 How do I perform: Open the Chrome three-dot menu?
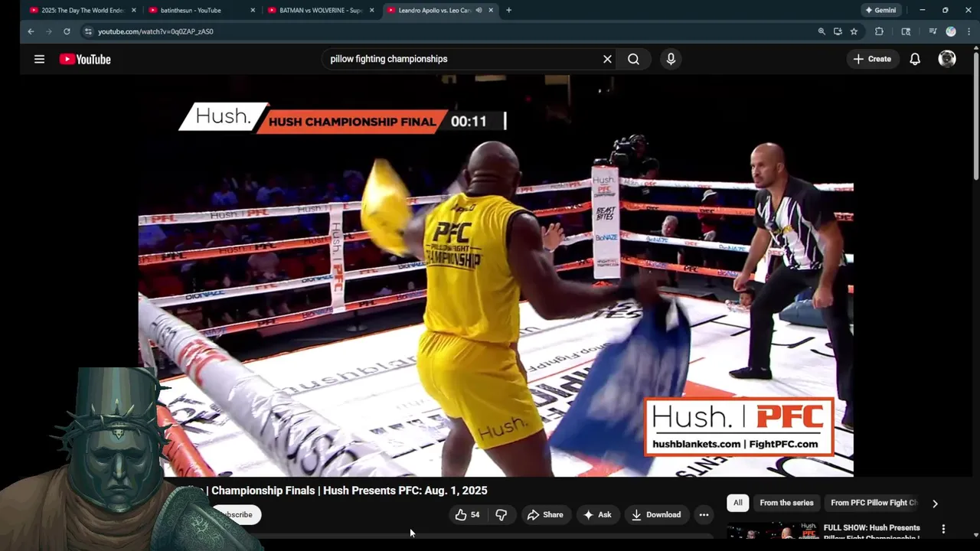coord(969,31)
